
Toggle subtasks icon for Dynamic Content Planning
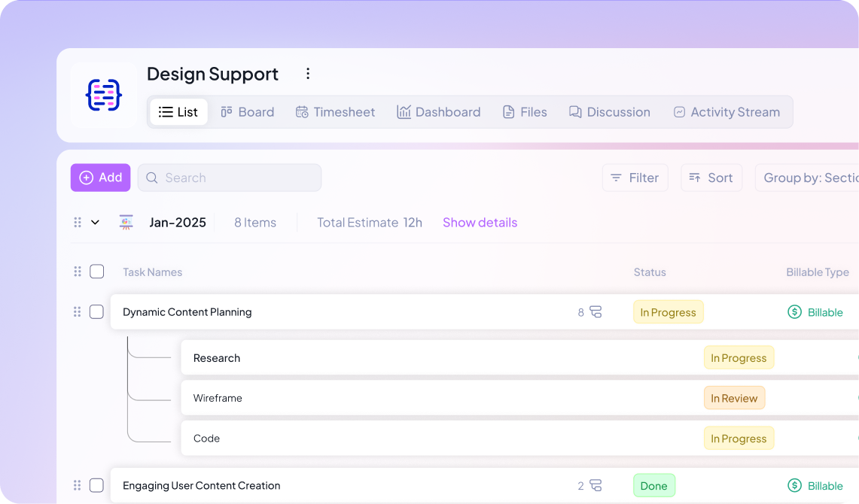tap(596, 312)
